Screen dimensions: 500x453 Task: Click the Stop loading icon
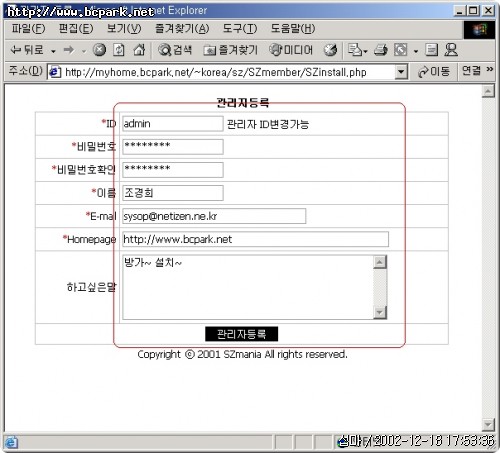[x=99, y=50]
